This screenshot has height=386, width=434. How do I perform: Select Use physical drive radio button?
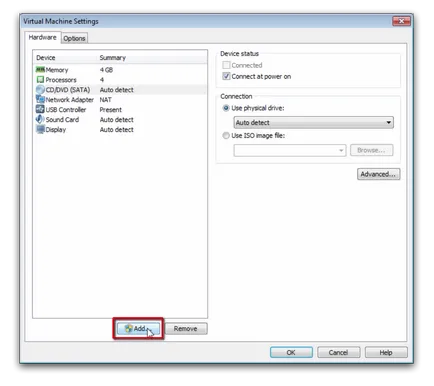tap(226, 108)
